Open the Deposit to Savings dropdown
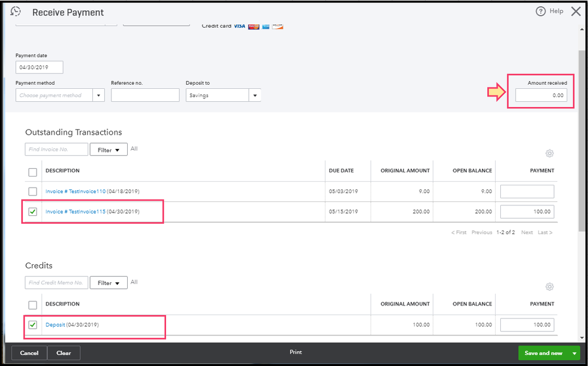The image size is (588, 366). point(255,95)
